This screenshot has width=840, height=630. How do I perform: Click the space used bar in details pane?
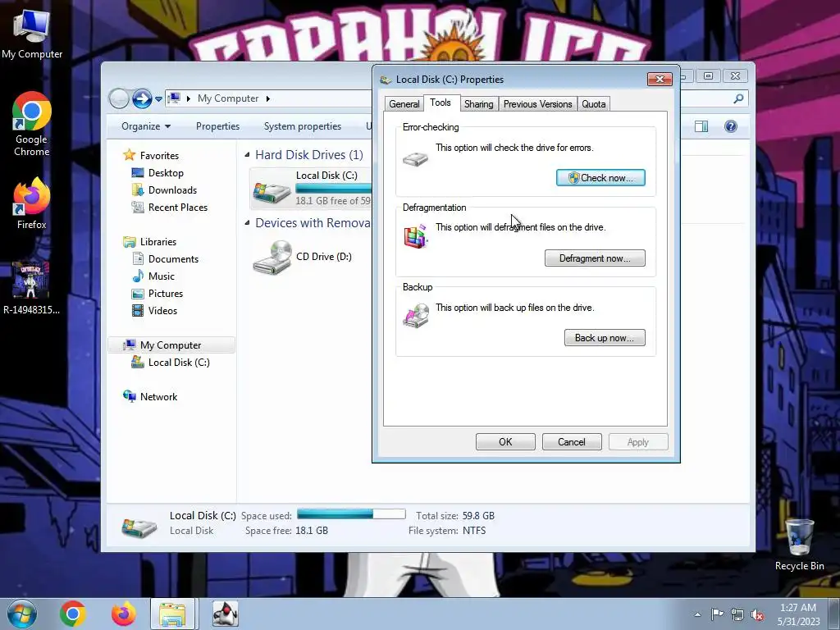[351, 514]
